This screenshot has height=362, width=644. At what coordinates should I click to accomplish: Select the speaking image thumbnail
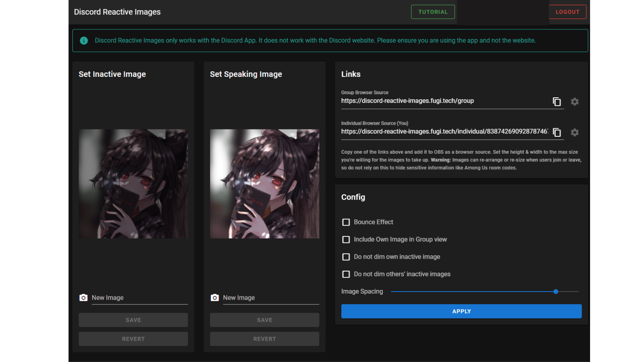point(264,183)
